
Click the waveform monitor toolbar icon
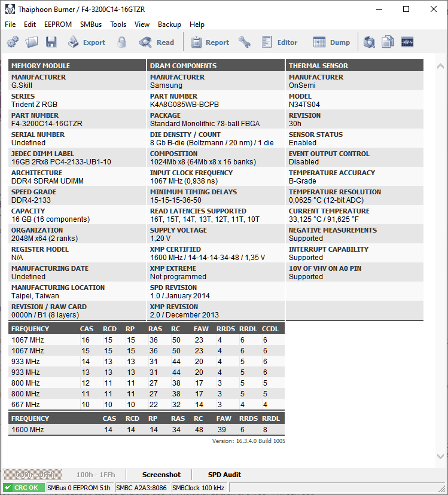407,42
